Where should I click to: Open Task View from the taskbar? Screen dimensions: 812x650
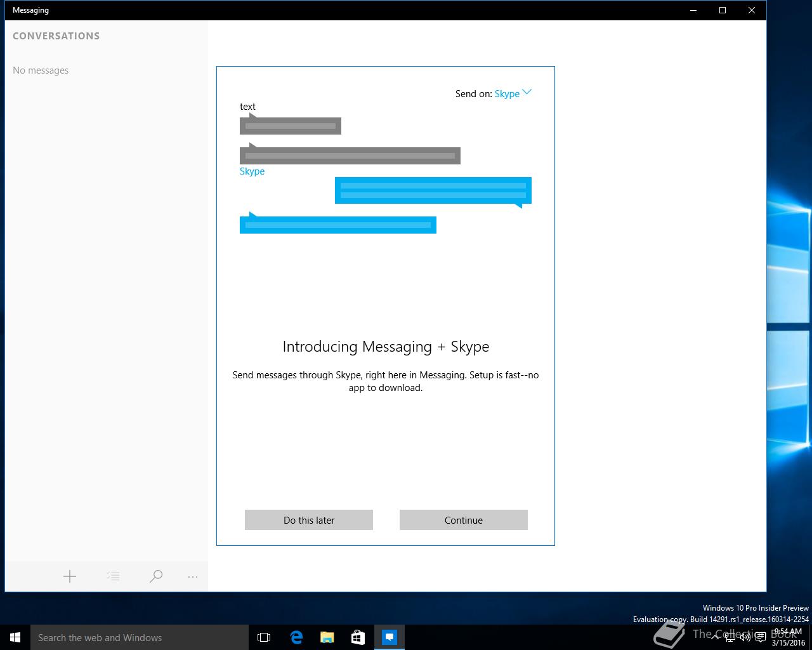(x=264, y=637)
